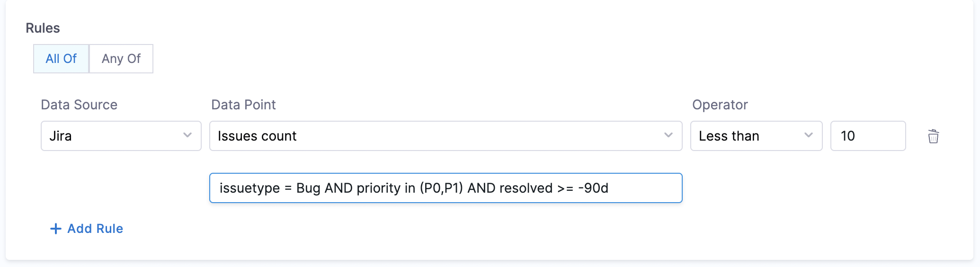This screenshot has height=267, width=980.
Task: Click the plus icon beside Add Rule
Action: (55, 229)
